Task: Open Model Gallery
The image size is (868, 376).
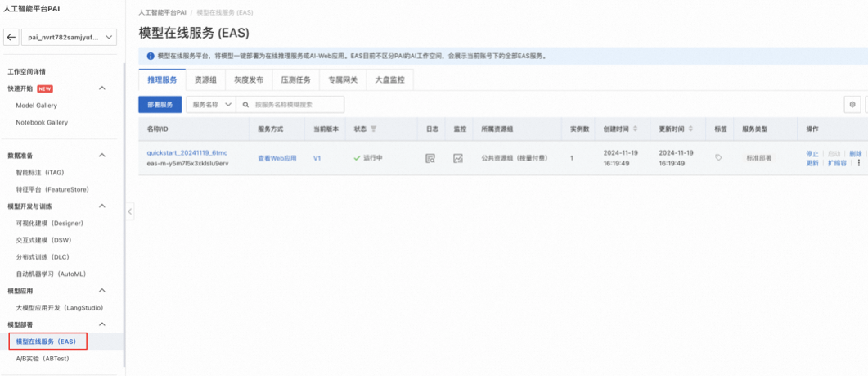Action: [37, 106]
